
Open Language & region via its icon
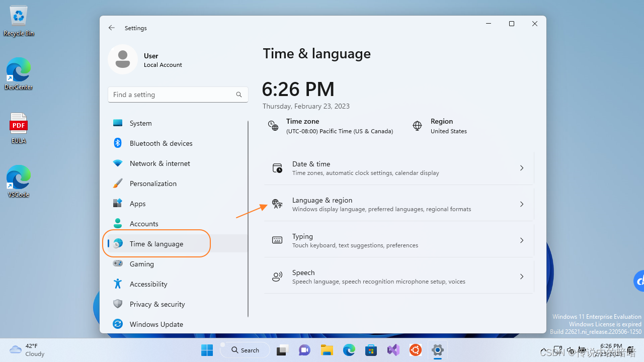point(277,204)
